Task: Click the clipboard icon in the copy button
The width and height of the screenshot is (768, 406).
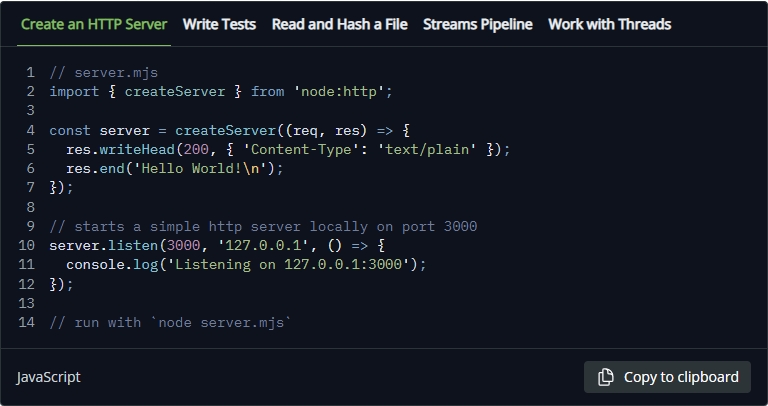Action: pyautogui.click(x=606, y=377)
